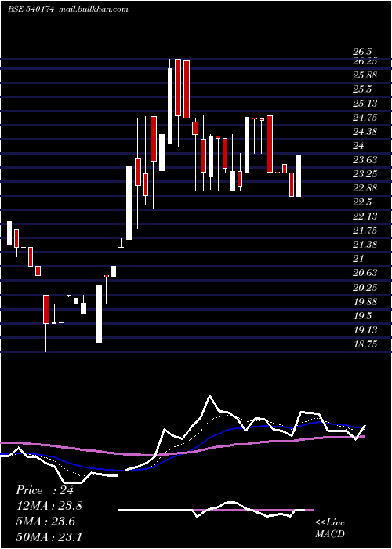The image size is (392, 549).
Task: Click the 22.5 price axis label
Action: click(362, 202)
